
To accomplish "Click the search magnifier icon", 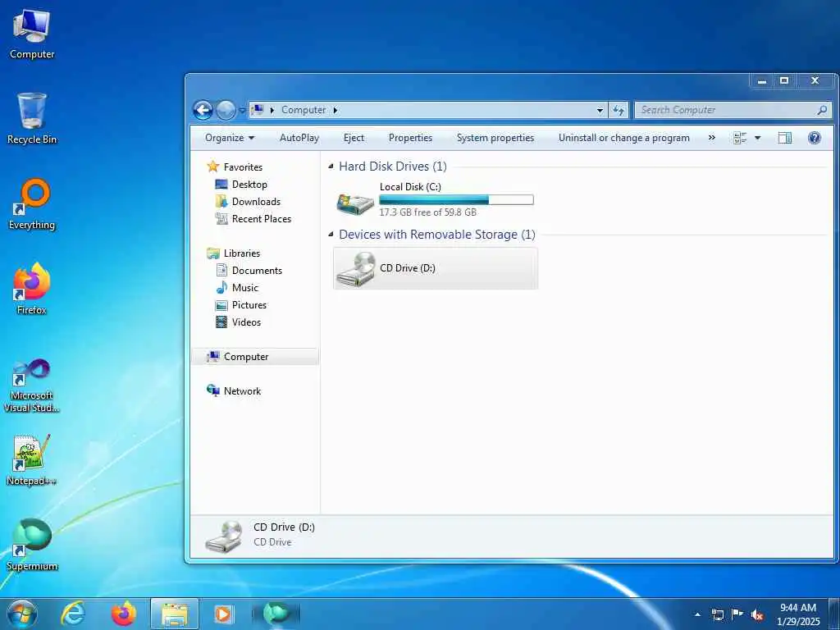I will [822, 110].
